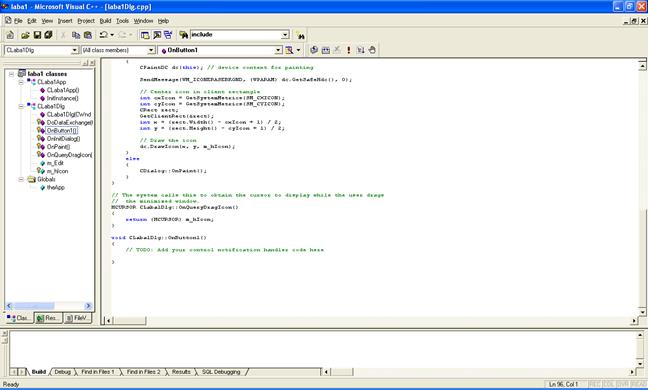Toggle the Workspace window icon

click(x=145, y=36)
